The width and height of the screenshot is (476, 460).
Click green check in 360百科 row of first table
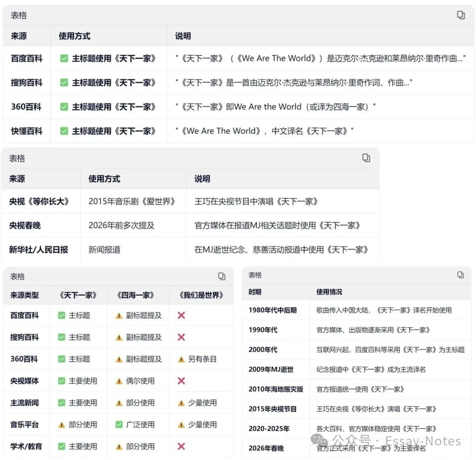[x=64, y=107]
